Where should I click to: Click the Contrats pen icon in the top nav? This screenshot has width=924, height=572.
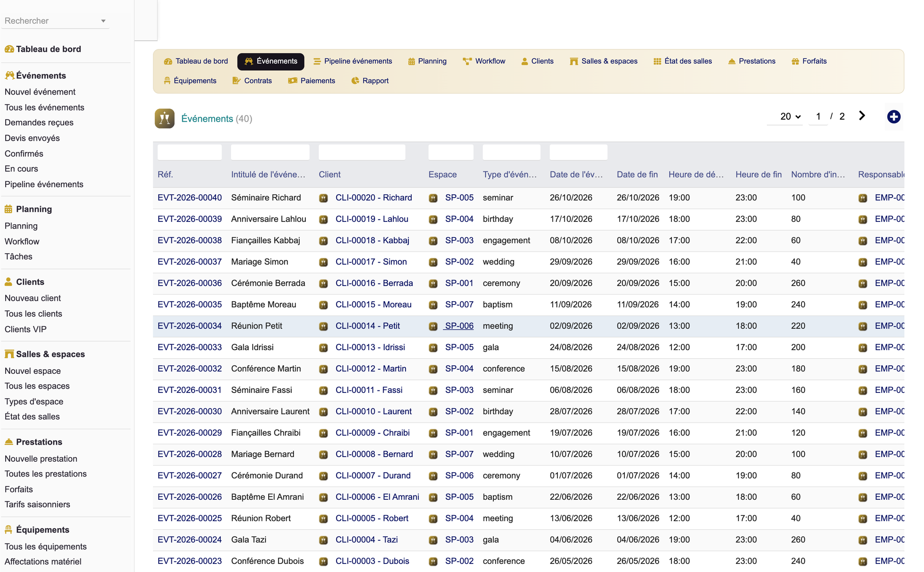(x=236, y=81)
